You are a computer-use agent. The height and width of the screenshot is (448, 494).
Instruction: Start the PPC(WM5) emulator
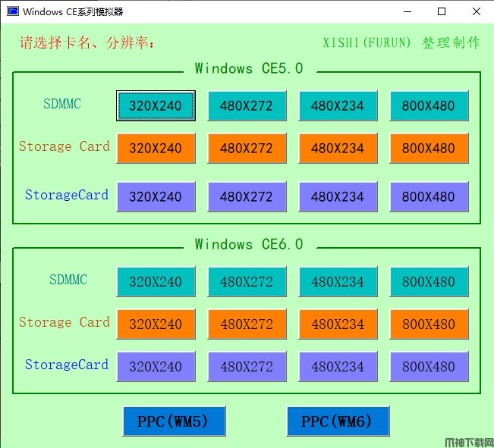point(174,421)
